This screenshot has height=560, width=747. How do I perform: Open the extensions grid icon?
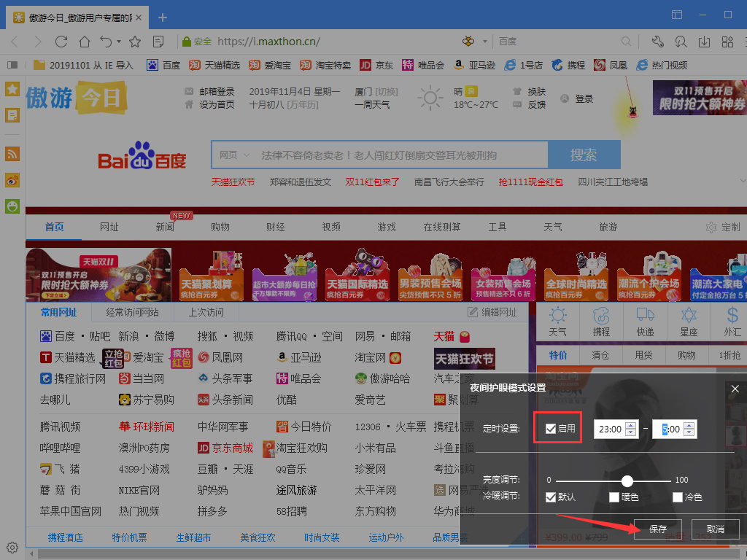[x=727, y=41]
